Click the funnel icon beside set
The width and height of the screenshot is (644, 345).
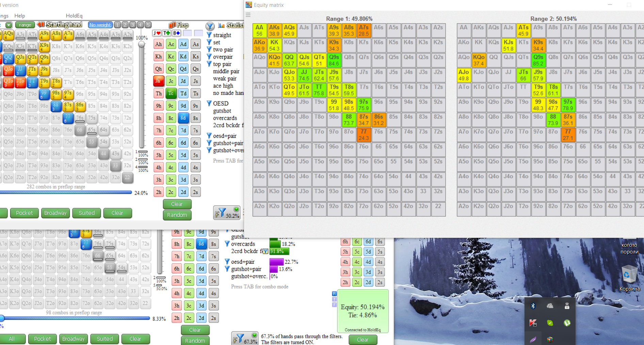click(209, 42)
